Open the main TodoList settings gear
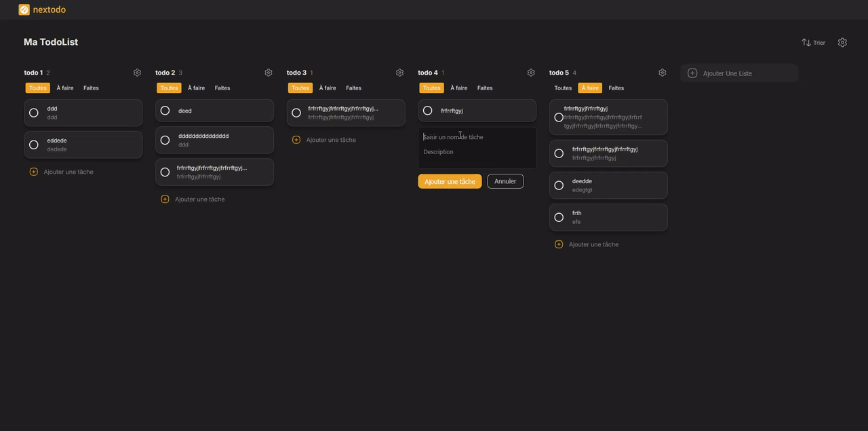The height and width of the screenshot is (431, 868). (842, 42)
